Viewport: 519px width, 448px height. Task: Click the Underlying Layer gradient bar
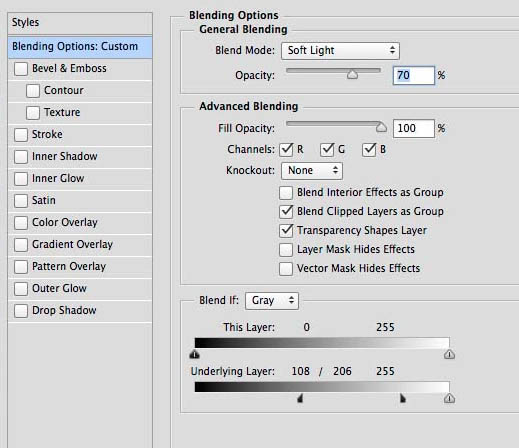(x=322, y=387)
